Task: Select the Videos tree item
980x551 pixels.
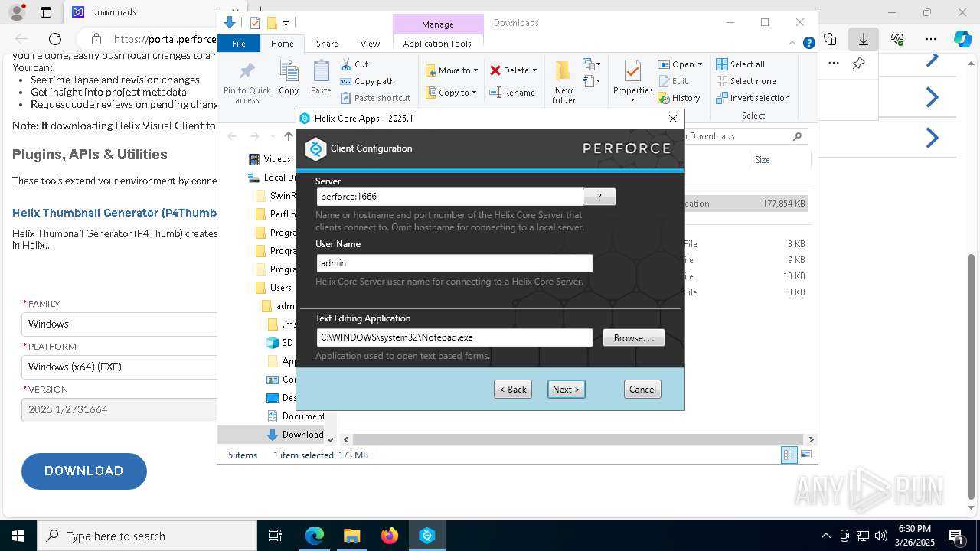Action: (x=270, y=159)
